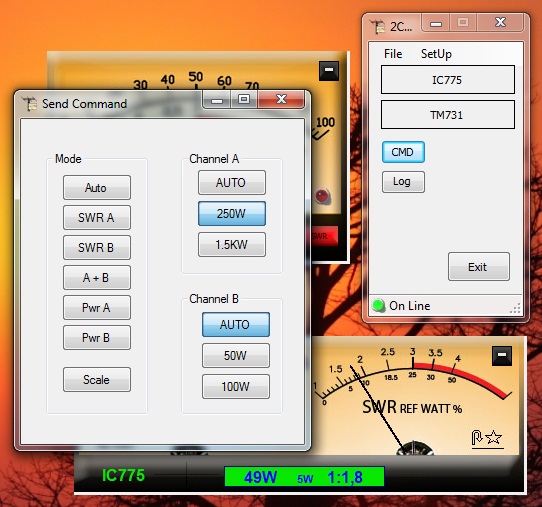Screen dimensions: 542x507
Task: Click the 2C window title bar icon
Action: pyautogui.click(x=377, y=27)
